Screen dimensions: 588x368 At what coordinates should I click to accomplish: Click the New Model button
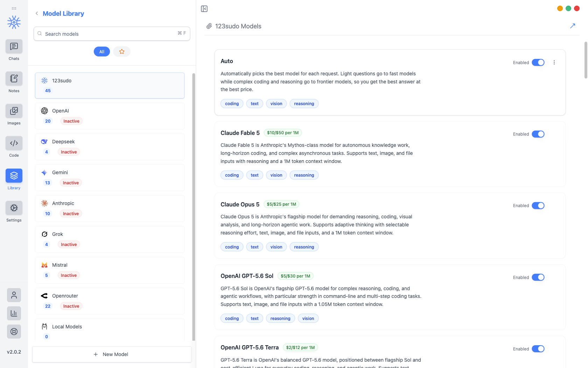(112, 354)
